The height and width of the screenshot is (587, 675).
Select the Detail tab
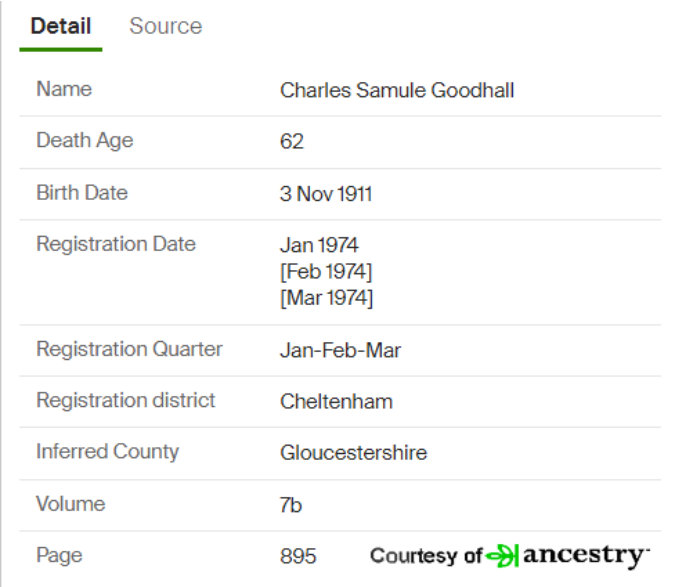[x=60, y=26]
